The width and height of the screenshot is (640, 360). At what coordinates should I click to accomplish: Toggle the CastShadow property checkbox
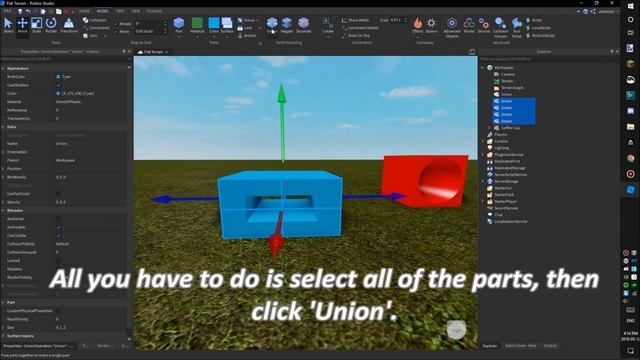58,85
